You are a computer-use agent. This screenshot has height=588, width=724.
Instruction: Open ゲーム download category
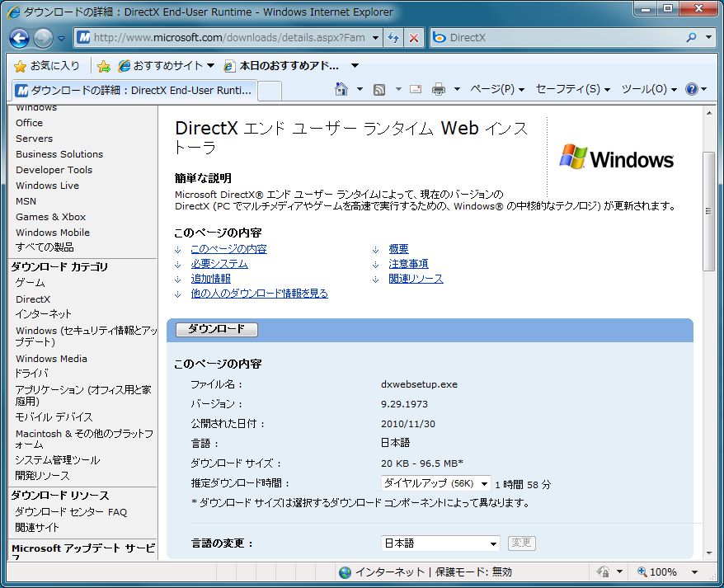30,283
